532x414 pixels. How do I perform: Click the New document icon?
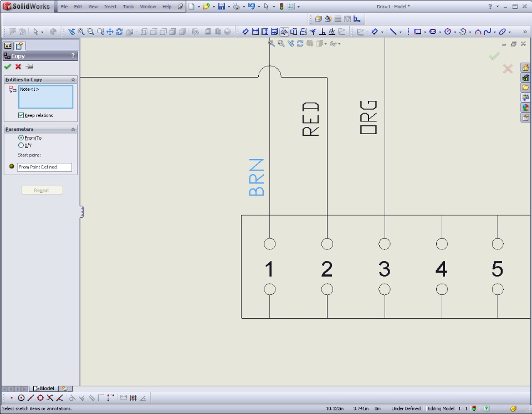pos(192,7)
